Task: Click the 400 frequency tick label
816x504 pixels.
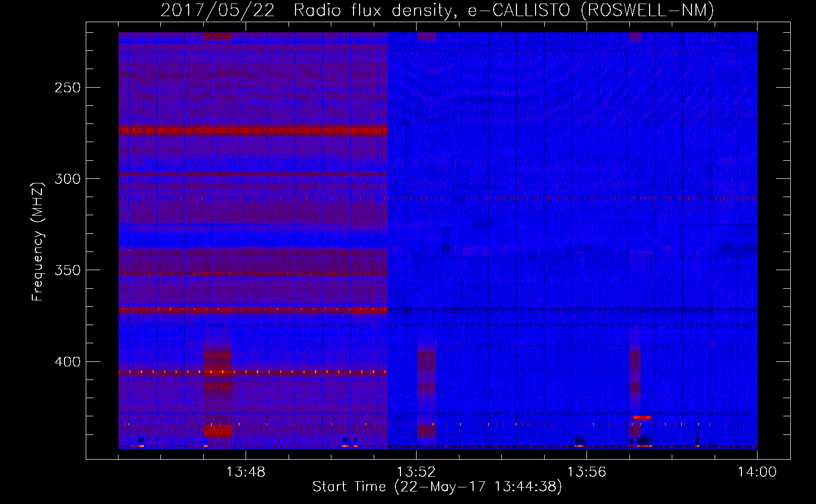Action: pos(68,362)
